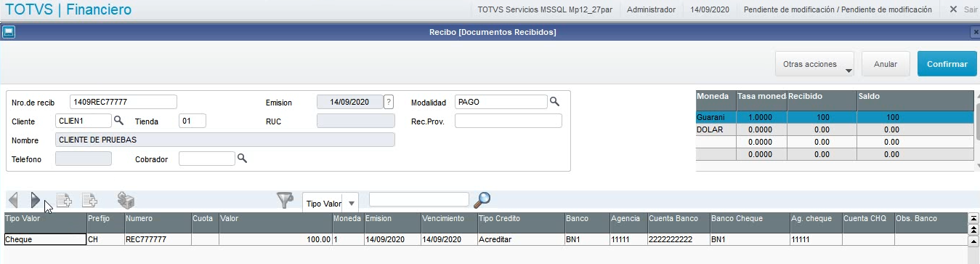Viewport: 980px width, 264px height.
Task: Click the Sair exit link
Action: tap(971, 9)
